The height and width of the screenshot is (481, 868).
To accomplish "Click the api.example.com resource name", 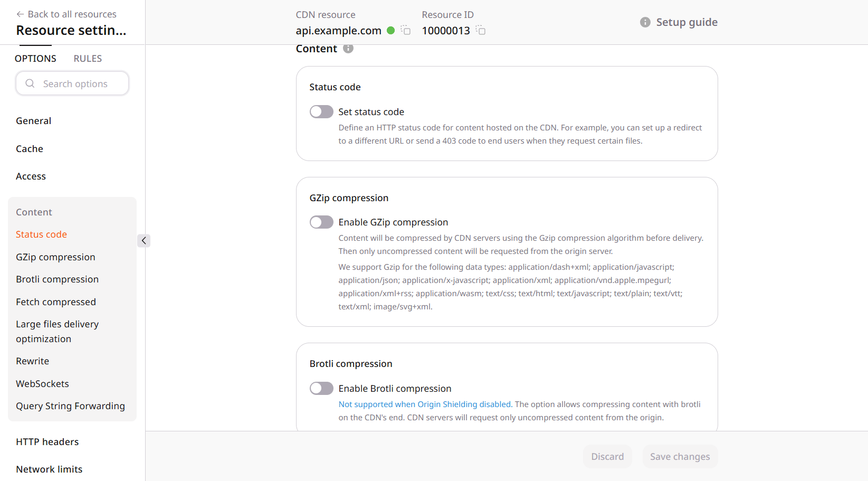I will coord(338,31).
